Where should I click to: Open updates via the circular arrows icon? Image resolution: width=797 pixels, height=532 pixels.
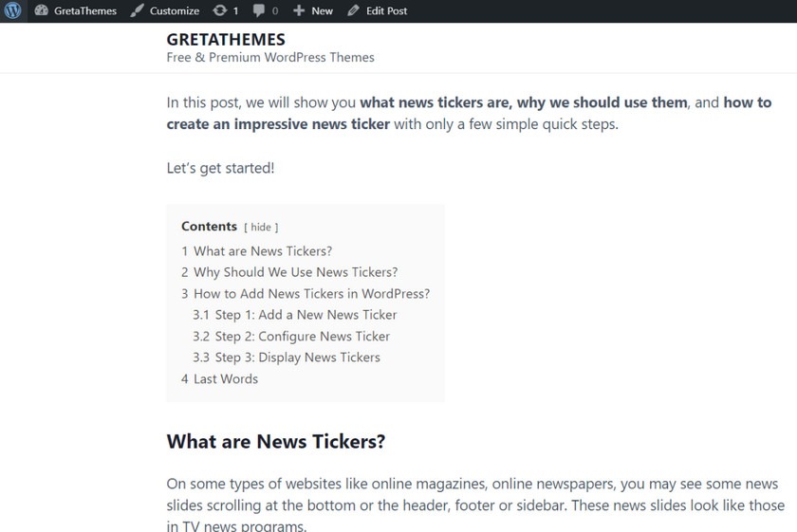(219, 10)
